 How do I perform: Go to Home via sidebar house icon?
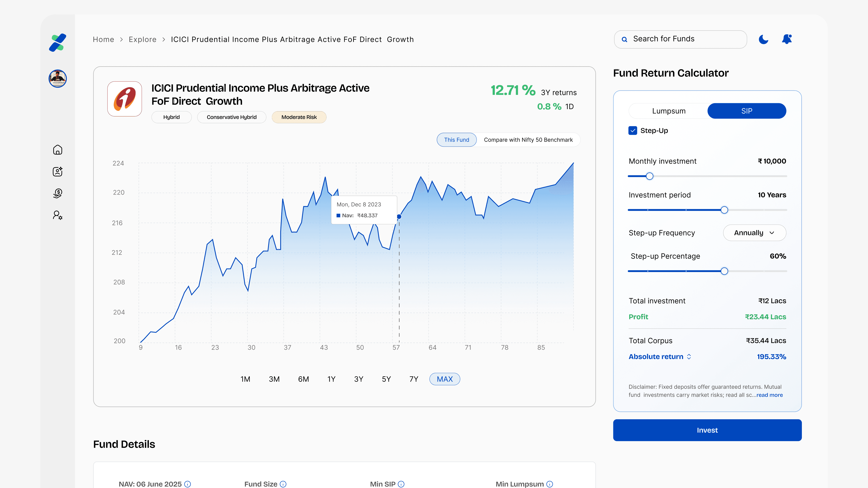(58, 150)
